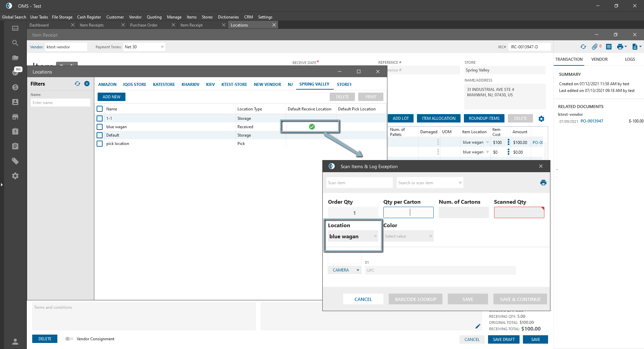Toggle the Vendor Consignment switch
Viewport: 644px width, 349px height.
[x=69, y=339]
